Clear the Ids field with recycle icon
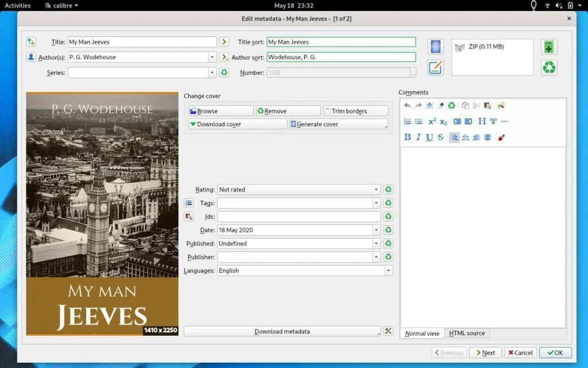Image resolution: width=588 pixels, height=368 pixels. pos(388,216)
